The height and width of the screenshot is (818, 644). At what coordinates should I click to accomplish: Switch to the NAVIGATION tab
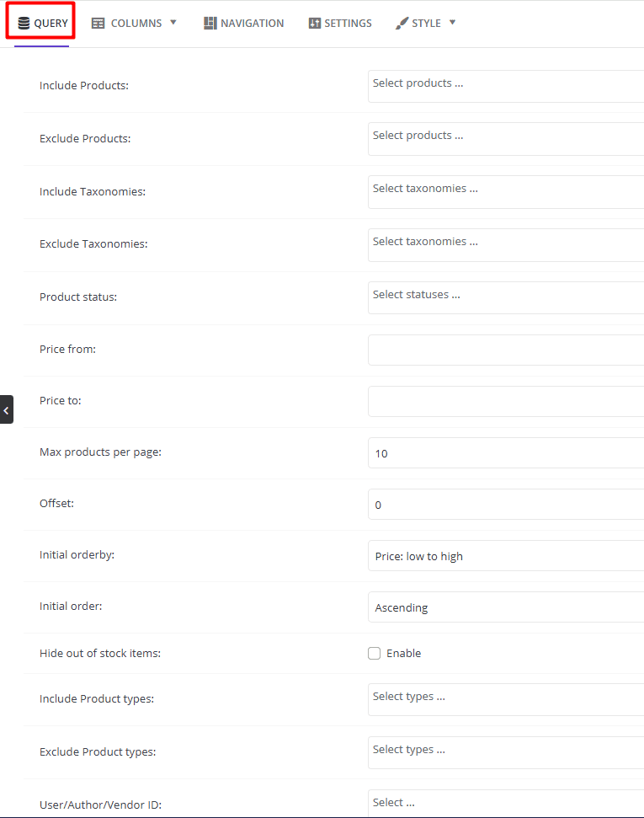(x=244, y=23)
